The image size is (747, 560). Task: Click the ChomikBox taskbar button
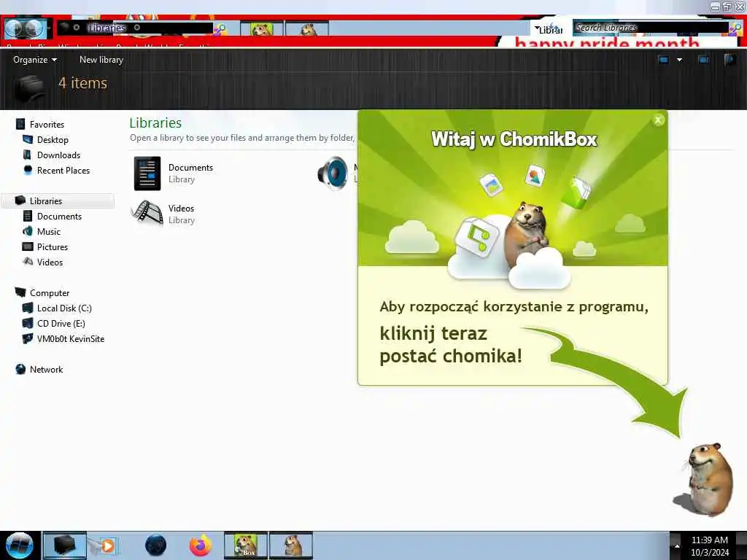[246, 545]
